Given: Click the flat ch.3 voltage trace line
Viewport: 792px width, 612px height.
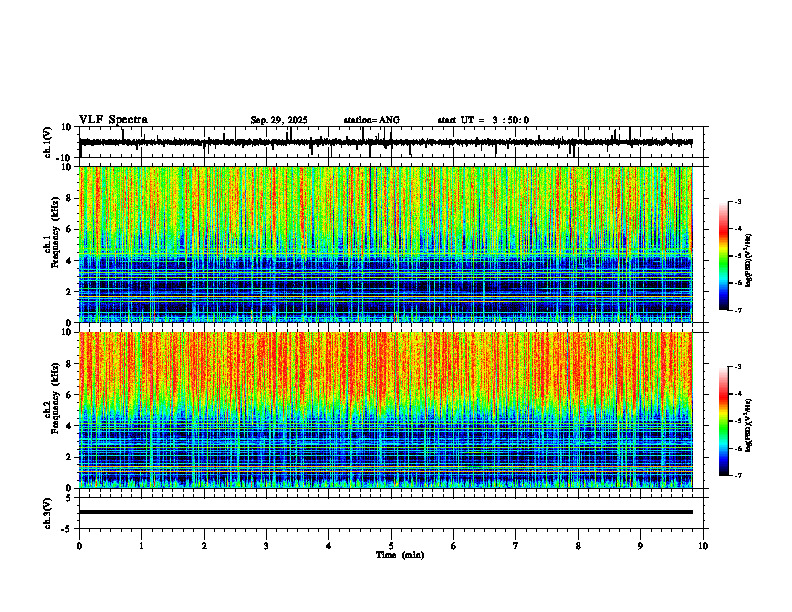Looking at the screenshot, I should [385, 512].
